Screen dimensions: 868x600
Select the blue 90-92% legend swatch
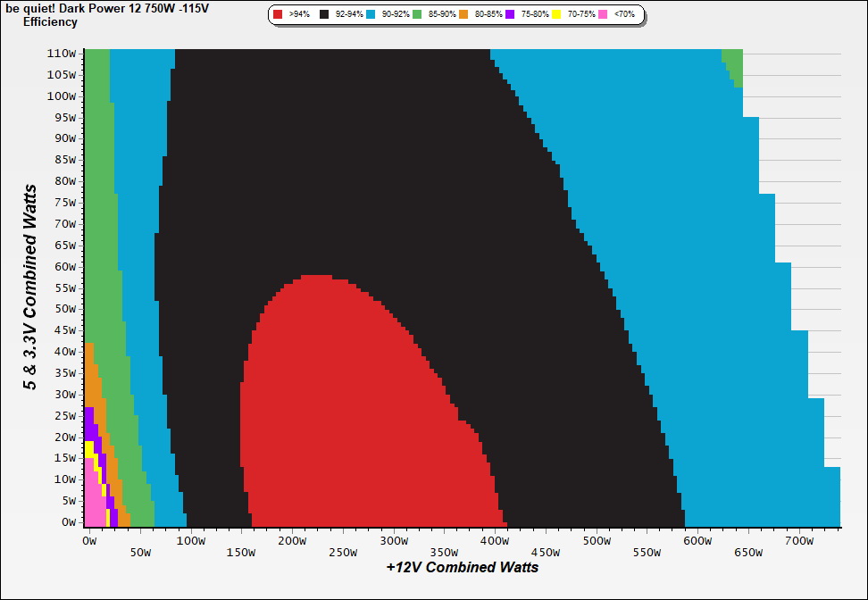coord(371,15)
